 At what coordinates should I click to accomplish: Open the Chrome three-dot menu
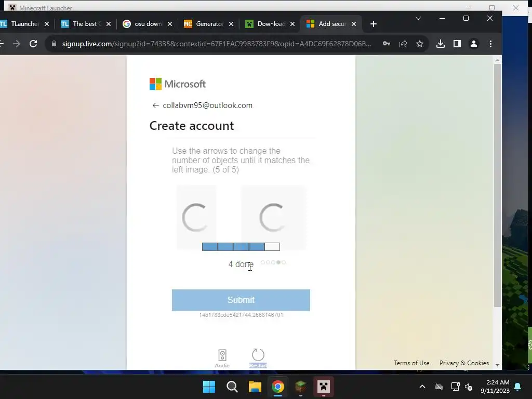490,44
